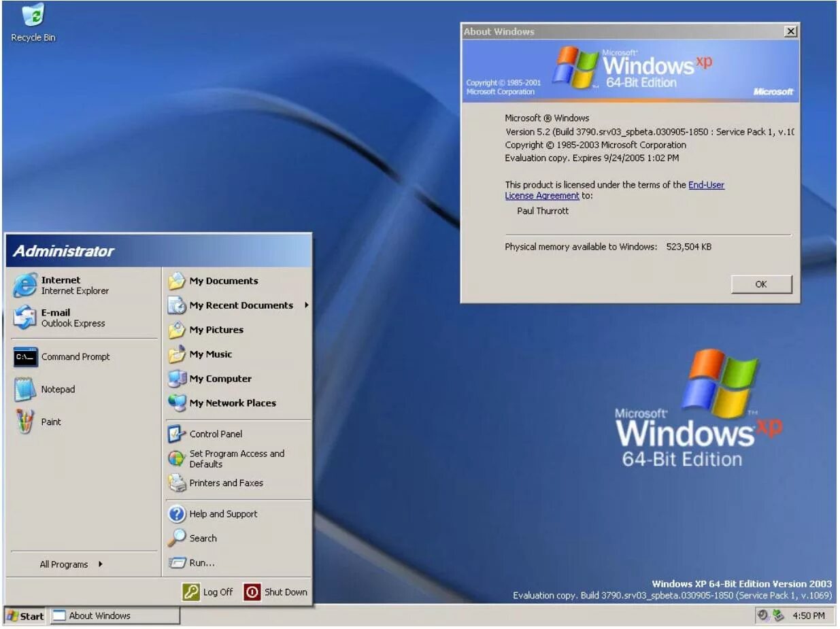Click the Control Panel icon
The width and height of the screenshot is (840, 629).
tap(177, 434)
